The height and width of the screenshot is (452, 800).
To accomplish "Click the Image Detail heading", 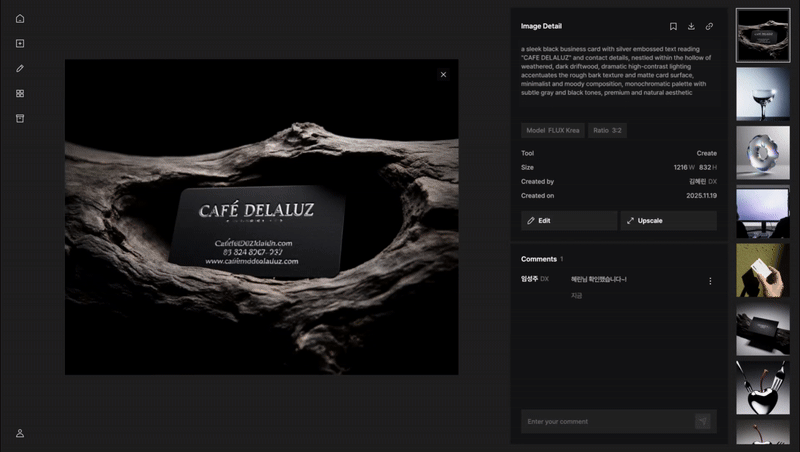I will 541,26.
